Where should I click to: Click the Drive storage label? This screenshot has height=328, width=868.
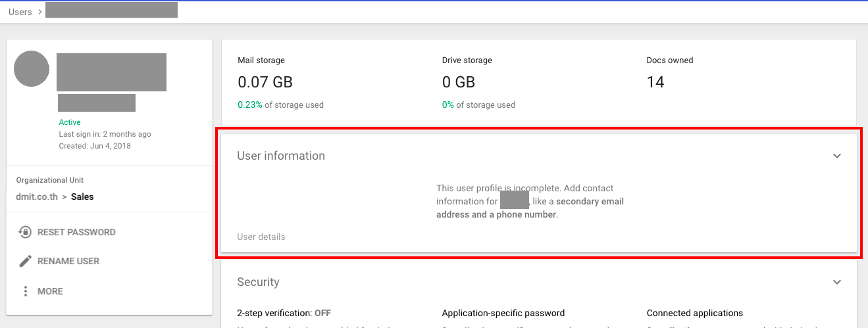pos(467,60)
